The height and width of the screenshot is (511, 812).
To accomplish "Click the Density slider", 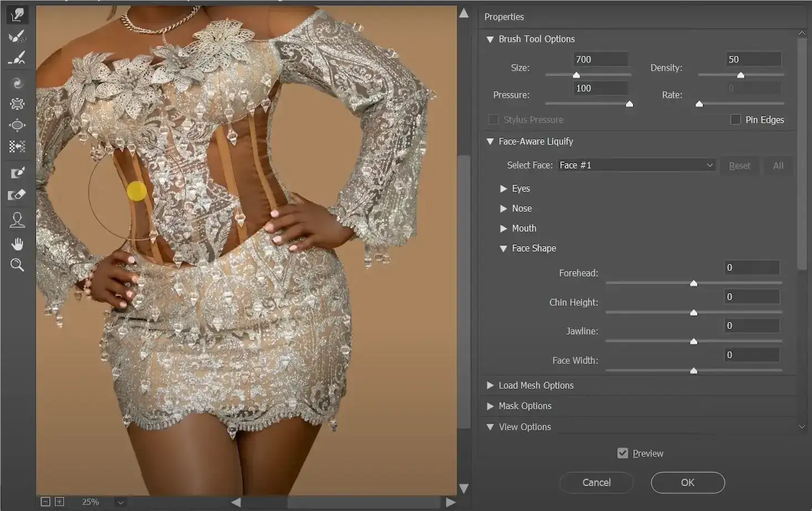I will point(741,75).
